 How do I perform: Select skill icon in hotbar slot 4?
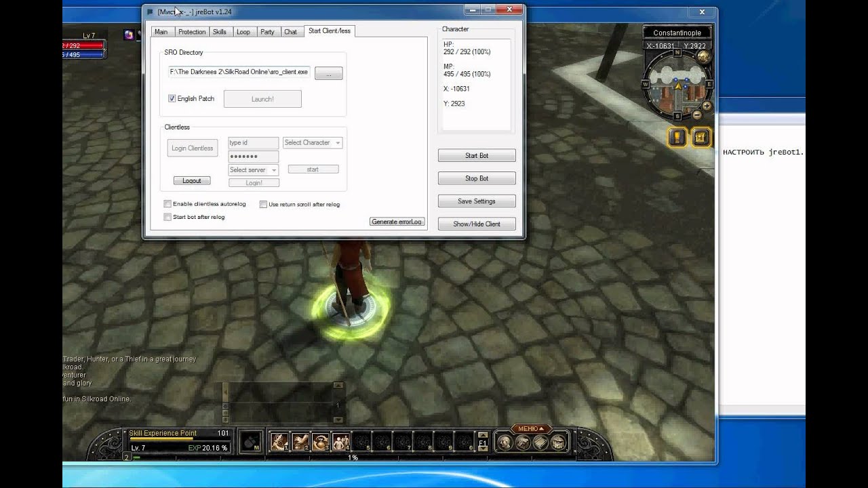coord(340,442)
